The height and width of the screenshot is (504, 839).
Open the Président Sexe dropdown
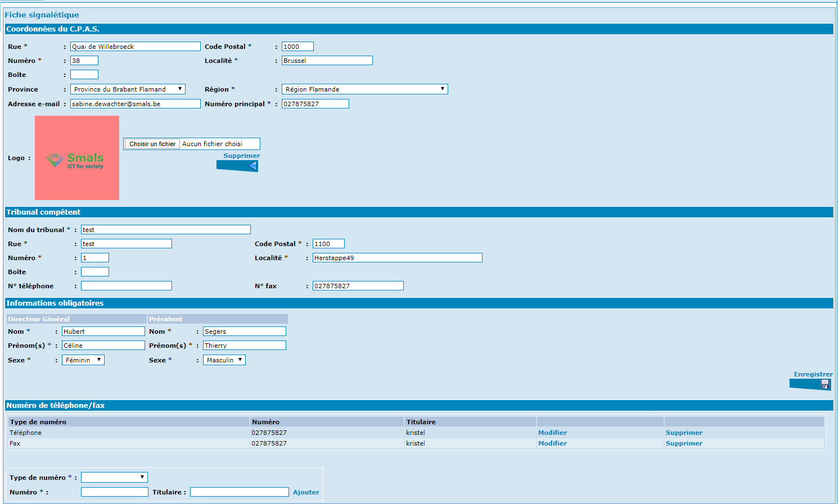(x=224, y=360)
